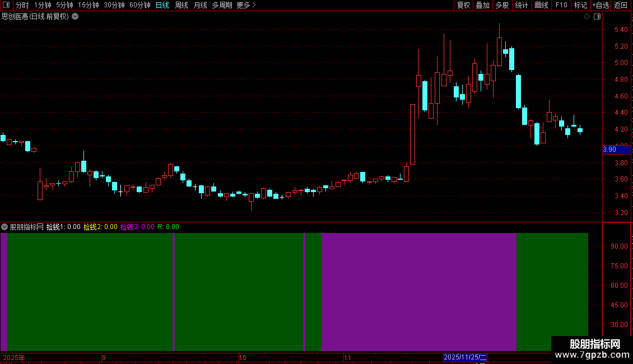Select the 15分钟 period
The image size is (633, 364).
[89, 5]
